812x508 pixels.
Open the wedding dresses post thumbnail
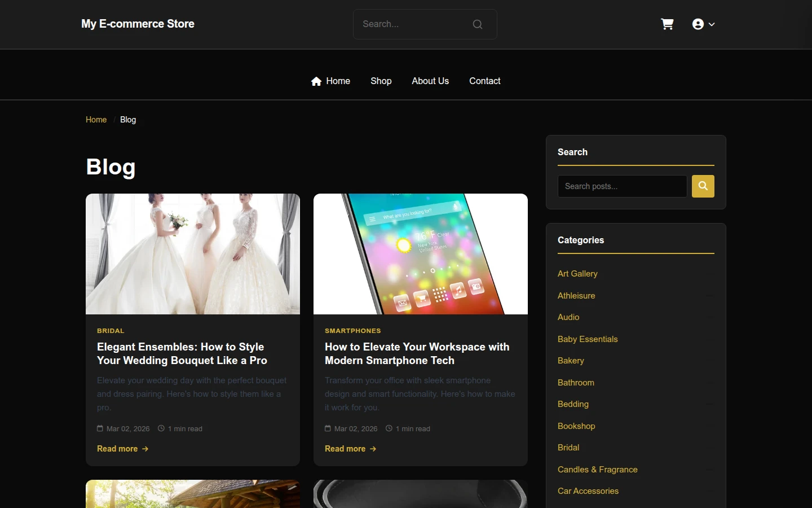193,254
